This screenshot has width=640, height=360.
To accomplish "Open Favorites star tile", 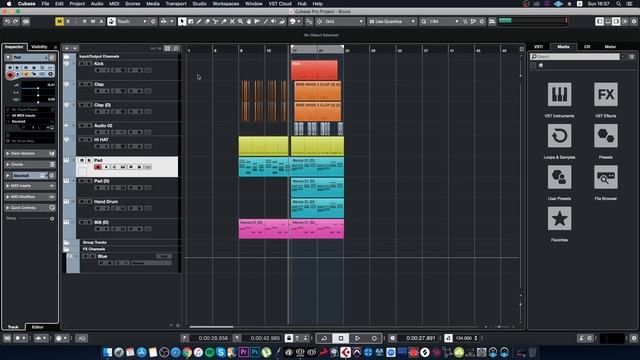I will pos(559,218).
